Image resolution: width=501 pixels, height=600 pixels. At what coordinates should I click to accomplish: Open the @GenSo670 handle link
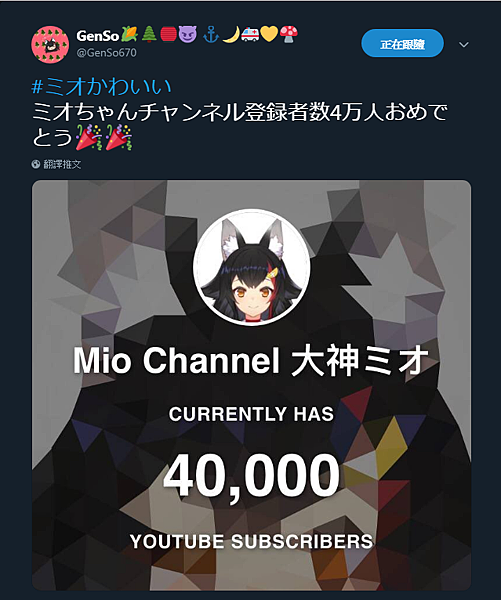click(106, 52)
